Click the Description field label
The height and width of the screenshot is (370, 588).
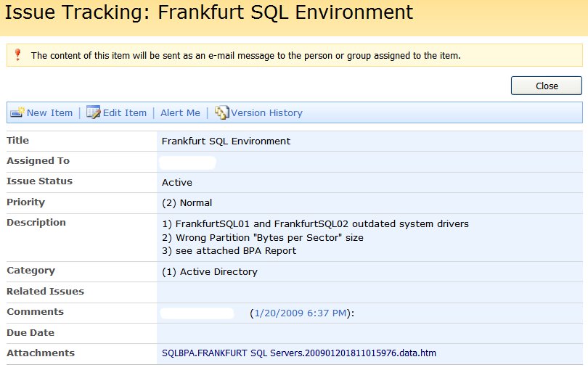pos(36,223)
